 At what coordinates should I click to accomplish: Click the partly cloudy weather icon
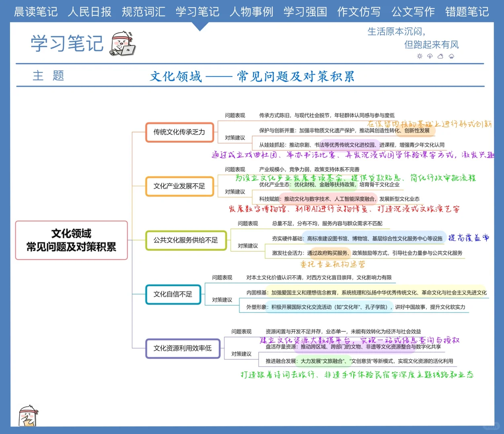tap(440, 56)
